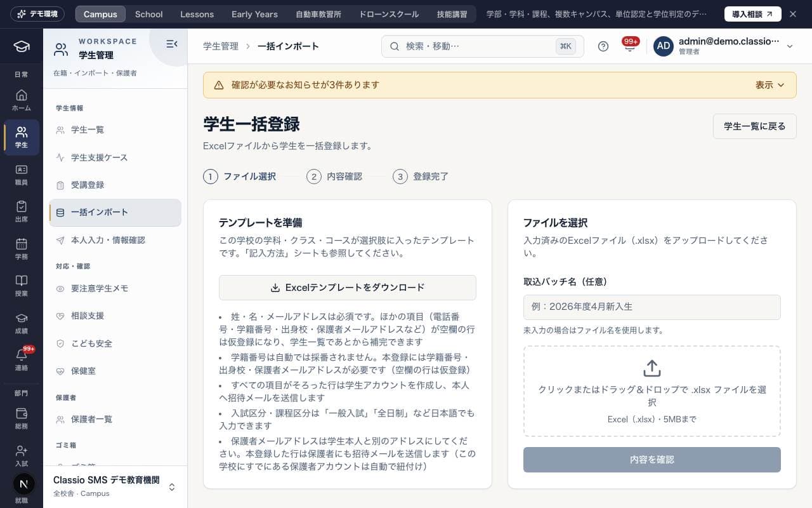
Task: Open こども安全 in the sidebar
Action: click(115, 344)
